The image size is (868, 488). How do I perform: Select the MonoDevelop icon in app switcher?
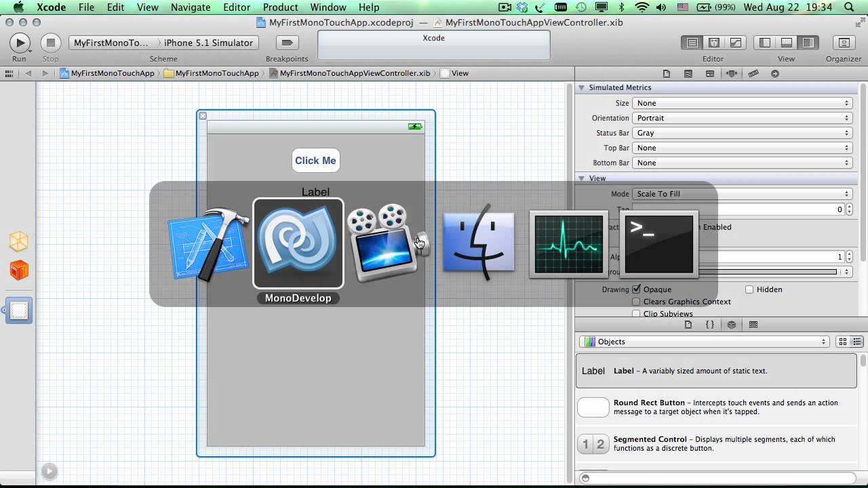298,243
